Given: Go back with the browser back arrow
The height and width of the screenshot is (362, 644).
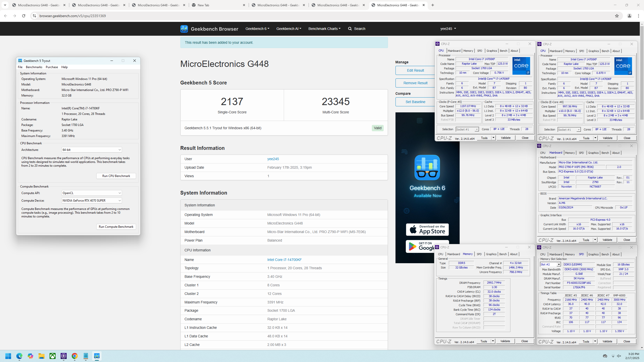Looking at the screenshot, I should point(6,16).
